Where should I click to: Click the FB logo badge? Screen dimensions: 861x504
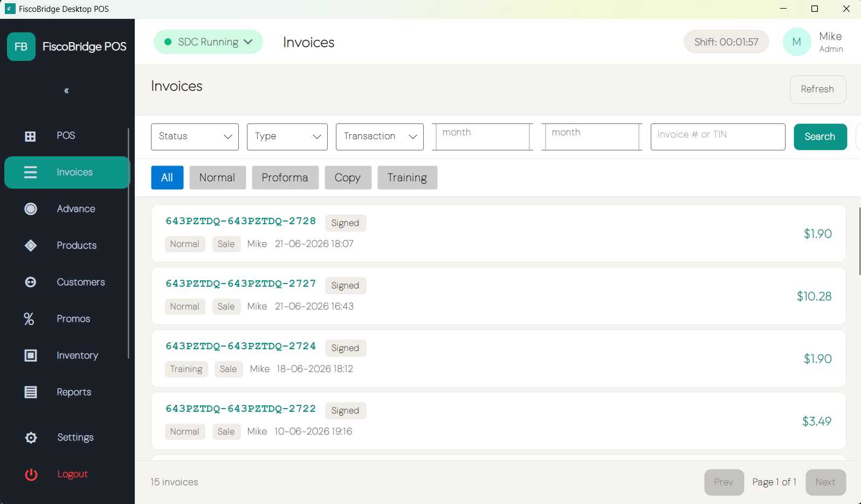pyautogui.click(x=21, y=47)
